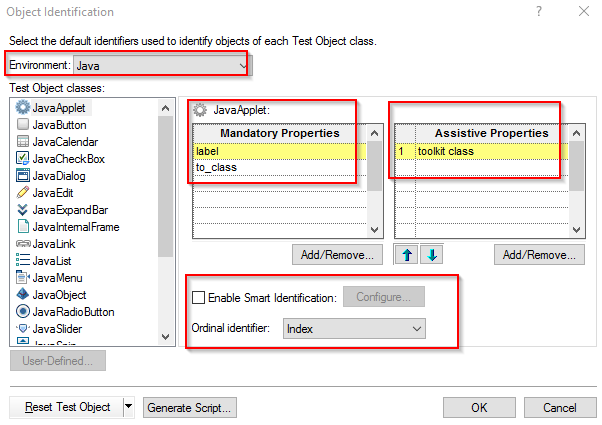
Task: Select the JavaEdit class text
Action: pos(53,193)
